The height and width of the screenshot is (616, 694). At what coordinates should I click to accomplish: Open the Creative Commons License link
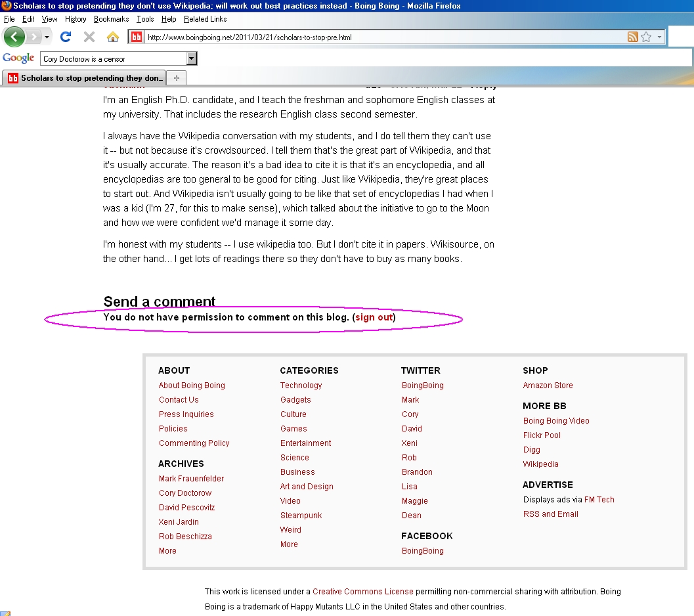362,592
